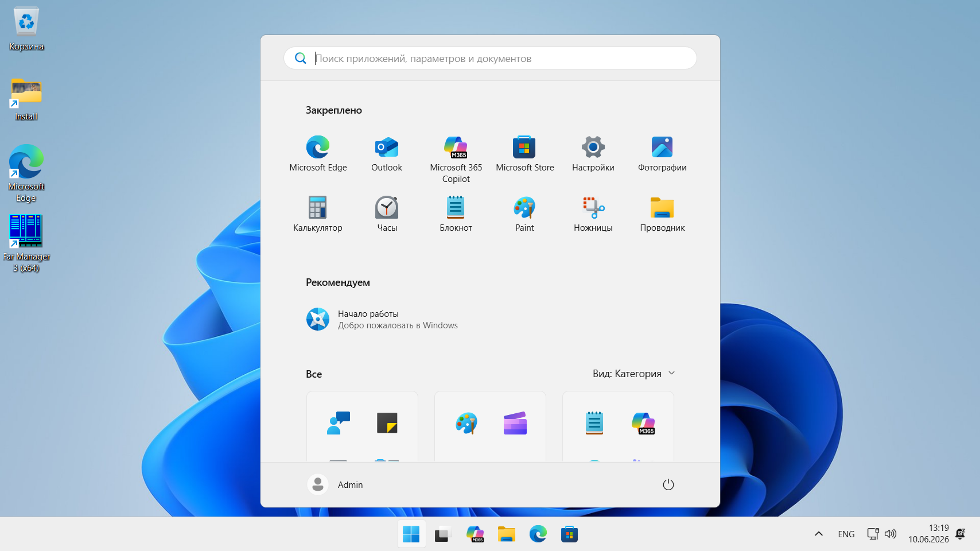Click the Рекомендуем section heading
The width and height of the screenshot is (980, 551).
coord(338,282)
